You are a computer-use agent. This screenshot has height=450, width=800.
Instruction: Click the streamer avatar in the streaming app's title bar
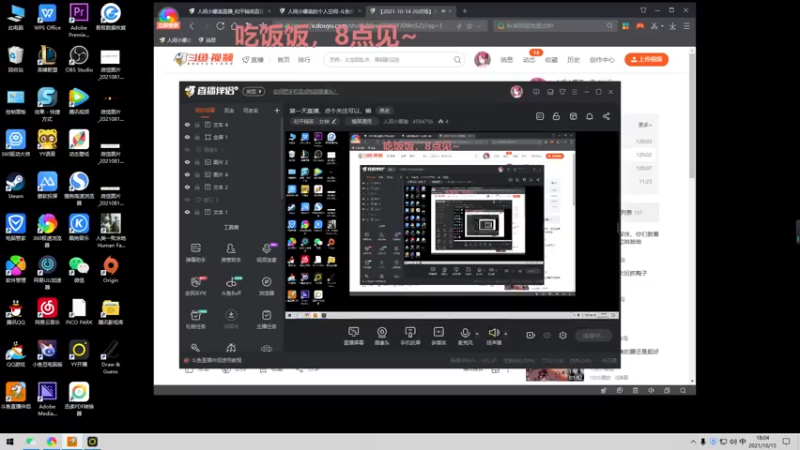coord(516,91)
